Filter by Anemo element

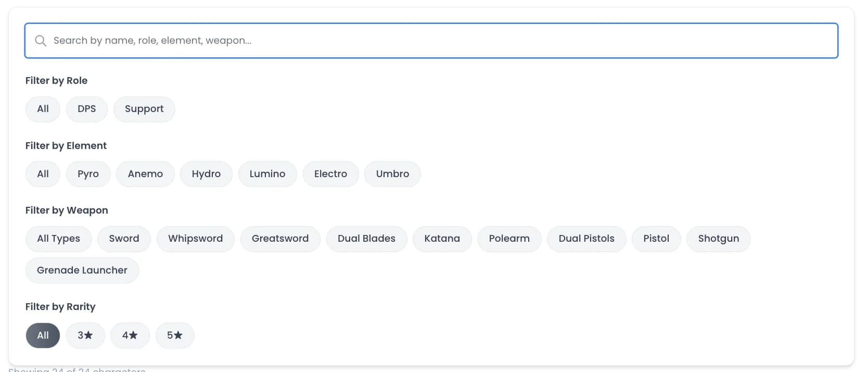click(x=145, y=174)
